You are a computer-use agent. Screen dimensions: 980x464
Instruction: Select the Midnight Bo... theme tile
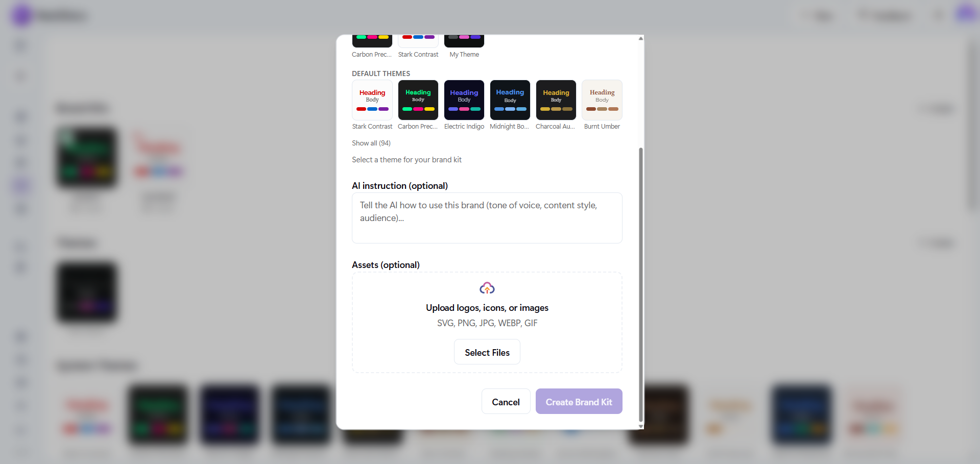510,100
